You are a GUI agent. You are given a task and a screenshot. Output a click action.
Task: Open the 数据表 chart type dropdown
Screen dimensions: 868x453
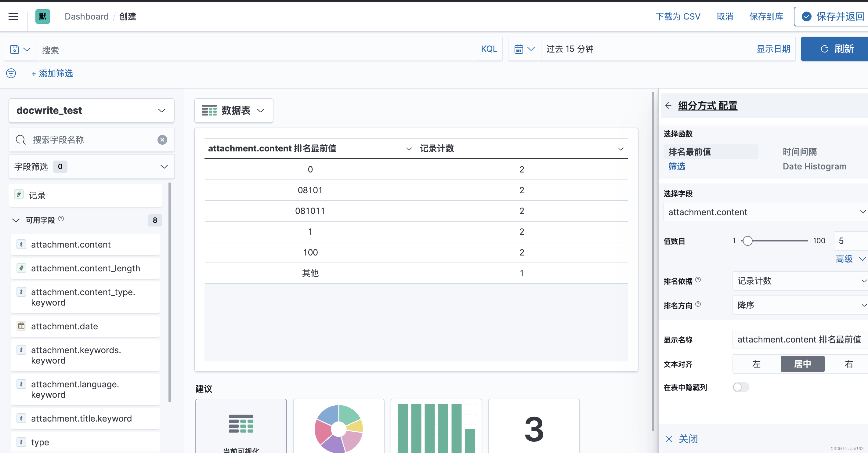[x=233, y=111]
